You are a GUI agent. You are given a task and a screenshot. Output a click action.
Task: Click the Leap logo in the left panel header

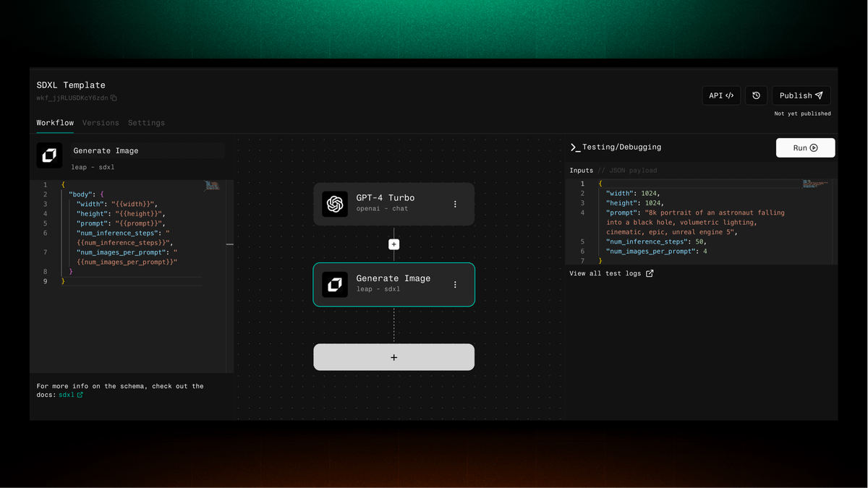pos(49,155)
